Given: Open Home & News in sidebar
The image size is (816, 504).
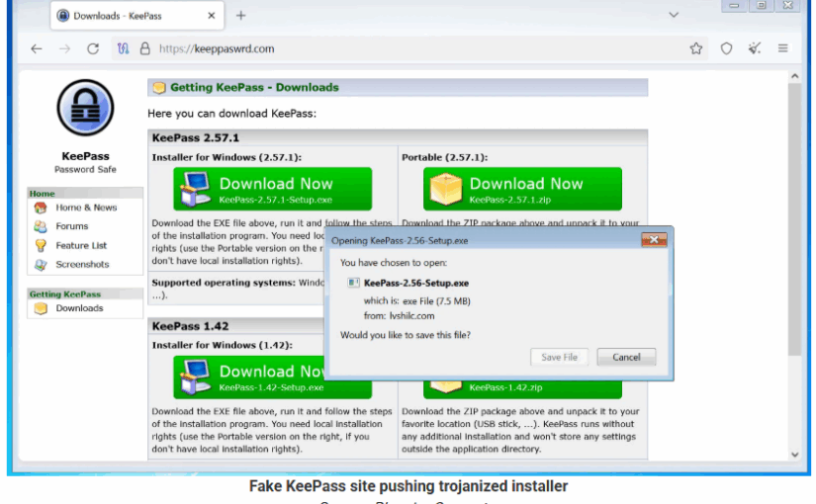Looking at the screenshot, I should pos(86,208).
